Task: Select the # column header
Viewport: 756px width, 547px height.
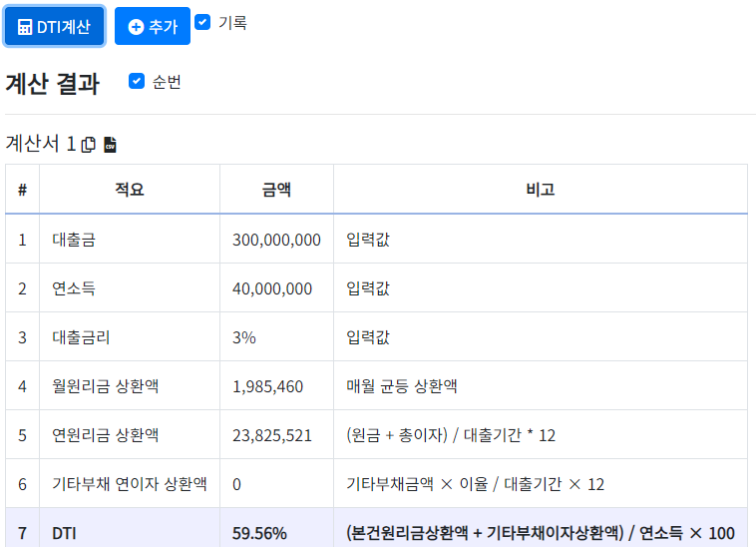Action: 22,190
